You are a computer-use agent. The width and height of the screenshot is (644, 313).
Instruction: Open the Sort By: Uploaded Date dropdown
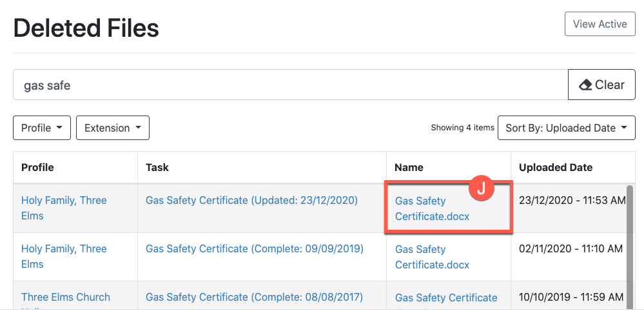tap(566, 128)
